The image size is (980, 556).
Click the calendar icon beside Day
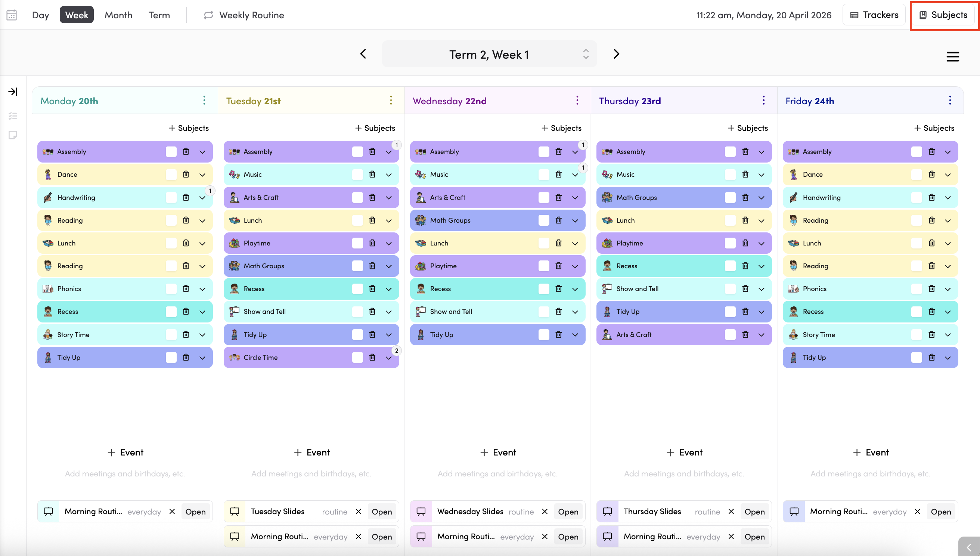[12, 15]
